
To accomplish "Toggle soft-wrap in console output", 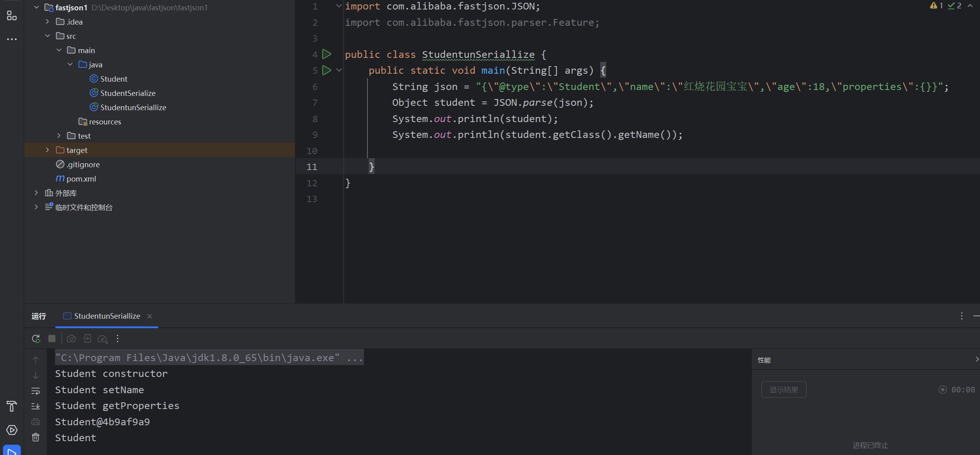I will (x=36, y=391).
